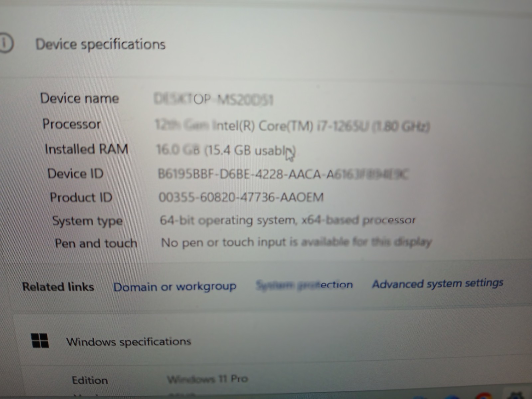Click the Windows logo icon beside Windows specifications
The width and height of the screenshot is (532, 399).
point(40,340)
